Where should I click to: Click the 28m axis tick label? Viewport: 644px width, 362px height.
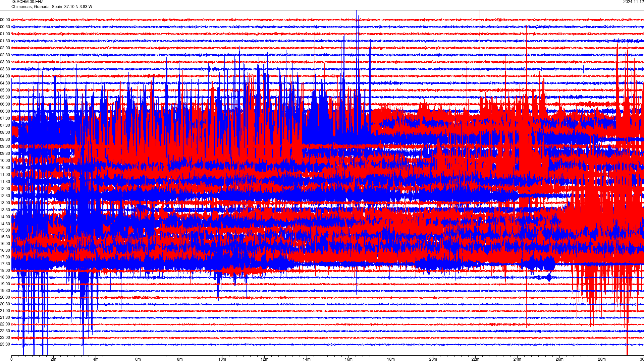pos(602,359)
